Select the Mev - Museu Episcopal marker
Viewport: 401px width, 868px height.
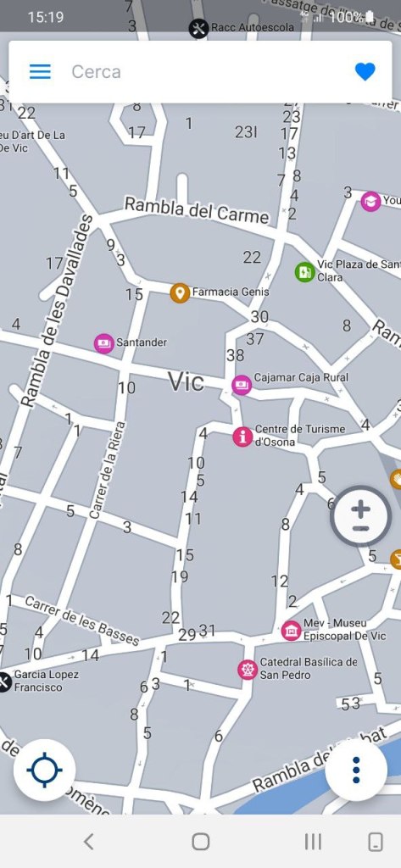click(x=292, y=630)
